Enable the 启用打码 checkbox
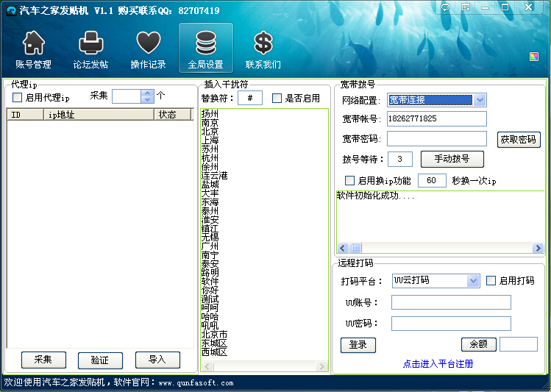 pyautogui.click(x=491, y=280)
